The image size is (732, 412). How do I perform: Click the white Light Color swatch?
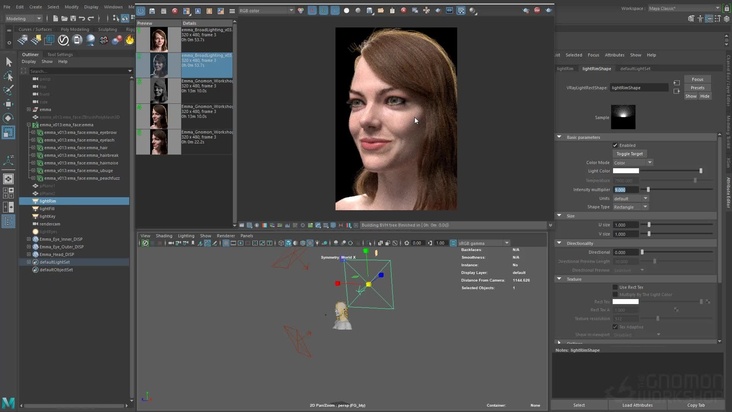tap(626, 171)
